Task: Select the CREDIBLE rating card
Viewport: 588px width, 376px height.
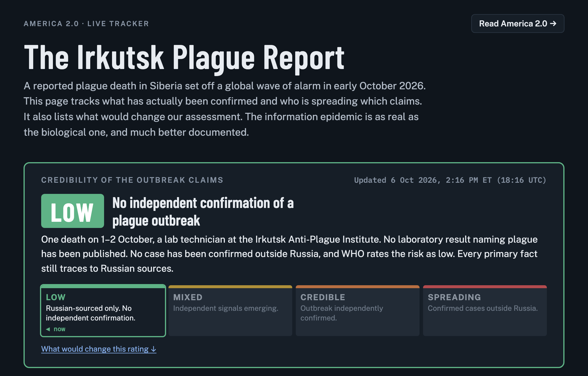Action: (358, 310)
